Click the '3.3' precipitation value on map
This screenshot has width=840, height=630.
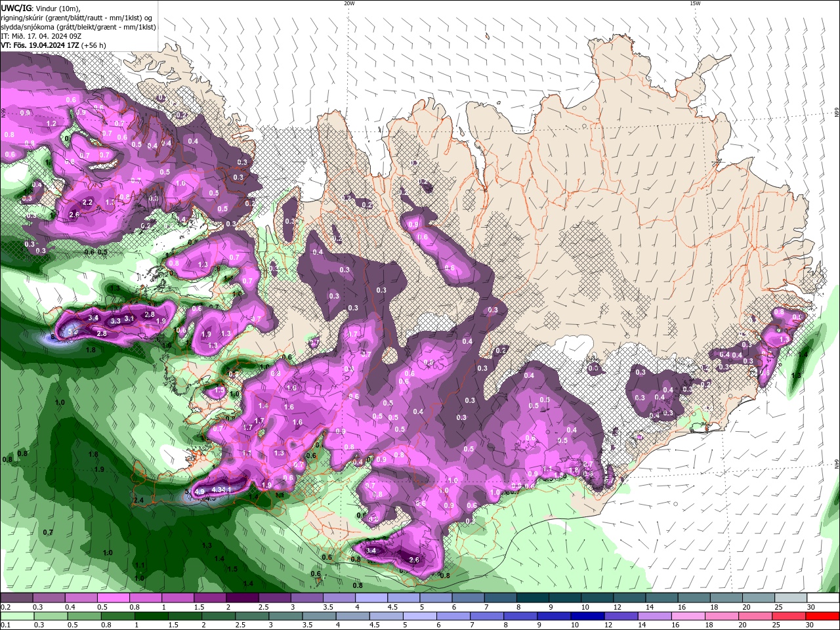pyautogui.click(x=115, y=321)
